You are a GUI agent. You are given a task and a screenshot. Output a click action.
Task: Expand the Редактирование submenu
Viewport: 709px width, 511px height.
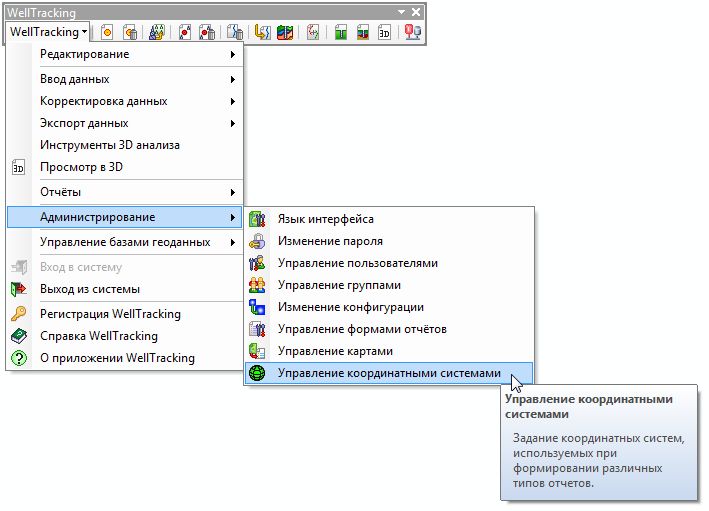point(125,54)
